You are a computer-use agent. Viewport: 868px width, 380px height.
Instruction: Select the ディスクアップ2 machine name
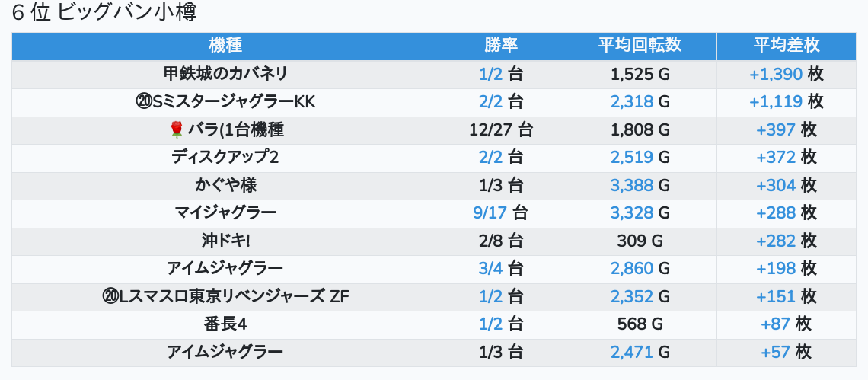[225, 158]
